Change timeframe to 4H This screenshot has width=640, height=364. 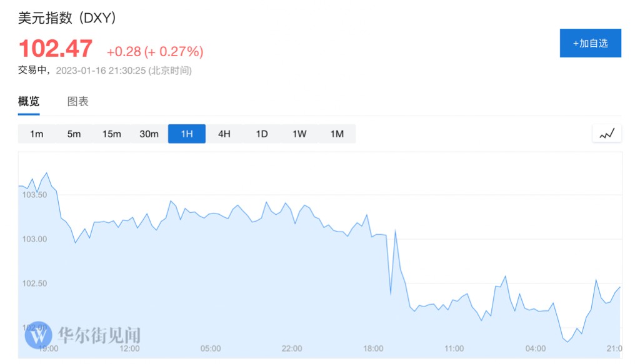(x=224, y=134)
